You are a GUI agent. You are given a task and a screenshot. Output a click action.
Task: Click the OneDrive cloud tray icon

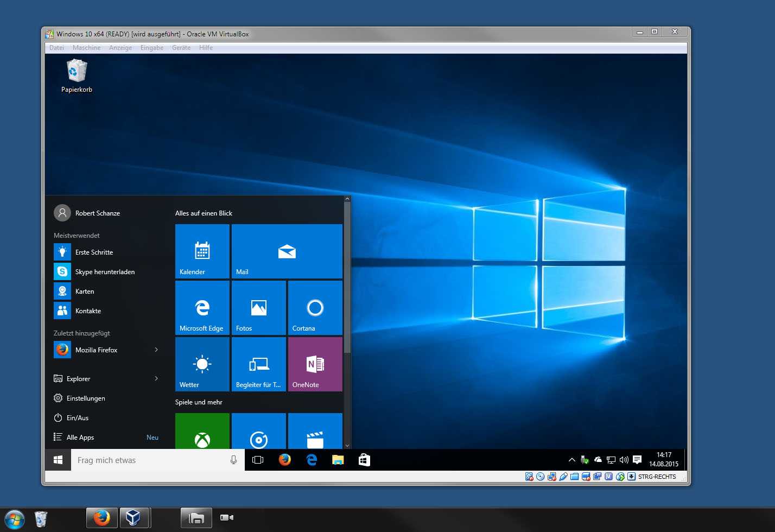(x=598, y=460)
